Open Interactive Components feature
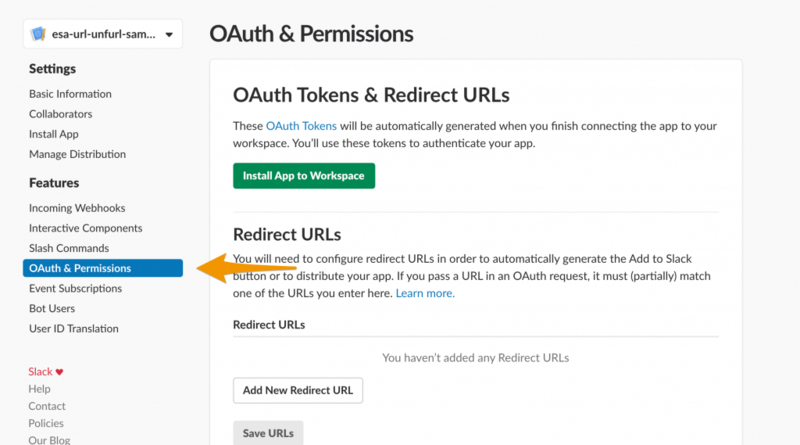 pos(85,228)
